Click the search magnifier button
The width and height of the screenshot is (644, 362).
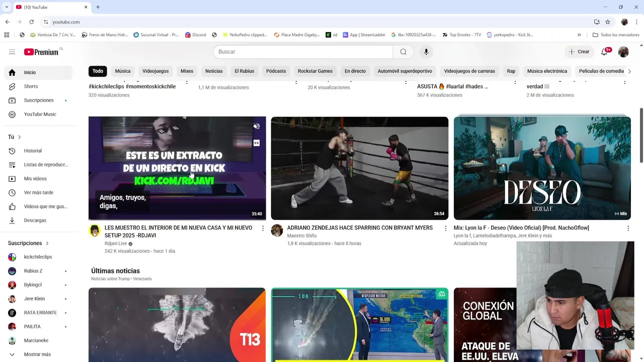(403, 52)
